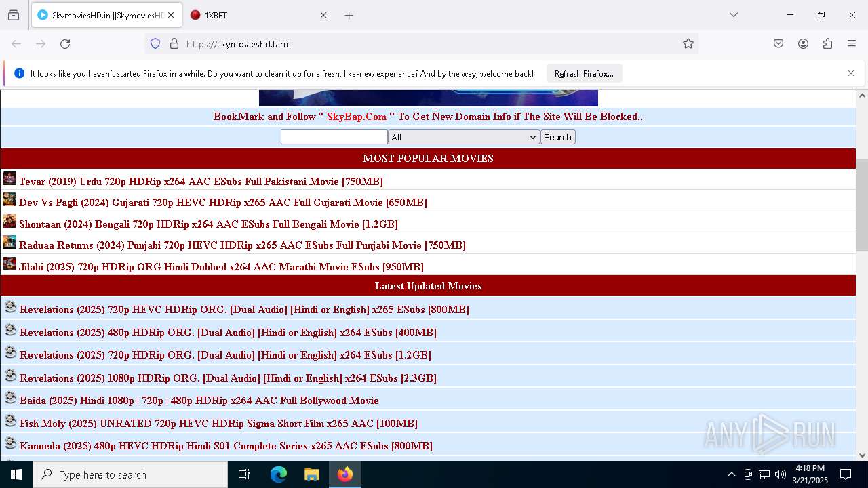Screen dimensions: 868x488
Task: Click the taskbar search box
Action: tap(130, 474)
